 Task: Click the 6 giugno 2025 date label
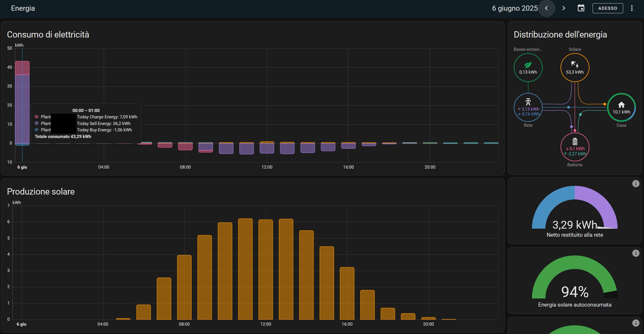tap(515, 8)
